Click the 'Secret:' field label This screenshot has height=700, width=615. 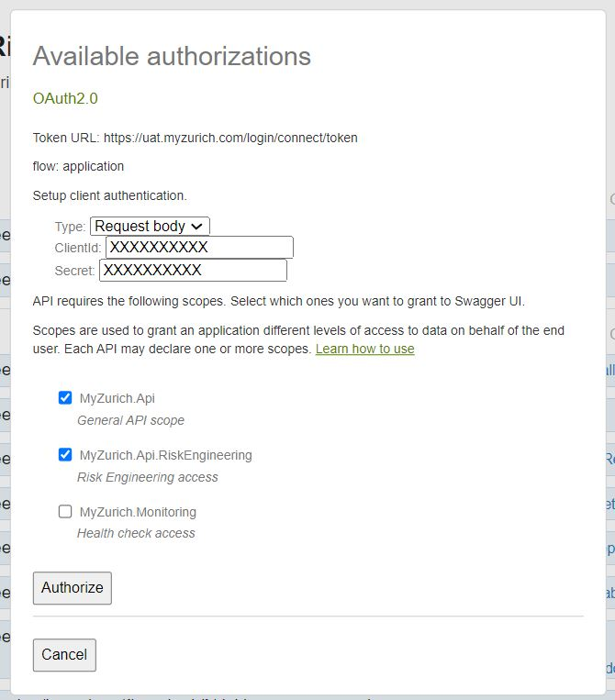(74, 271)
